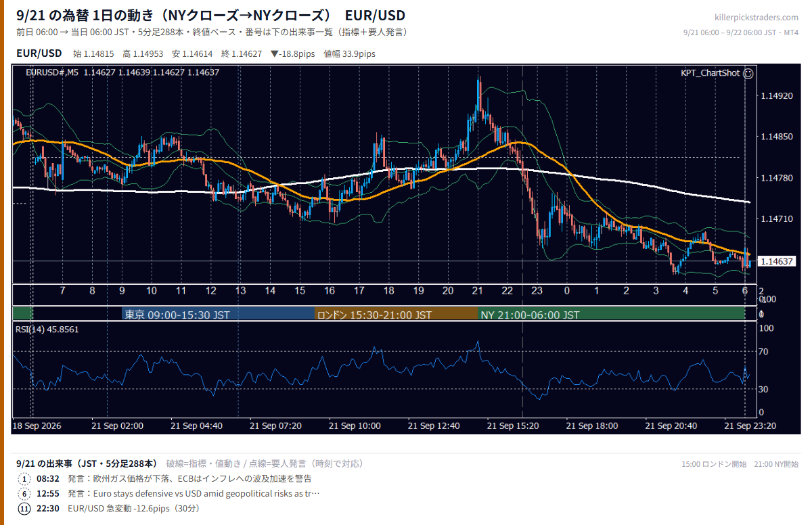Click the circled number 11 event marker
This screenshot has height=525, width=812.
(24, 509)
